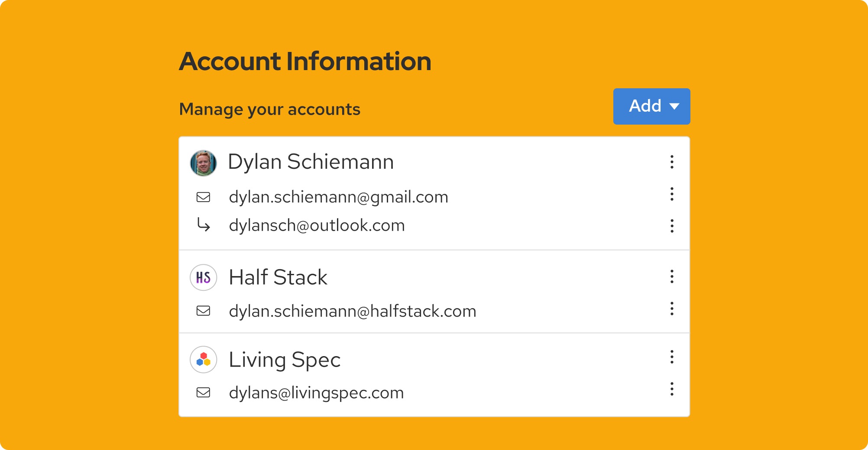Click the Dylan Schiemann account name
Screen dimensions: 868x450
[311, 162]
